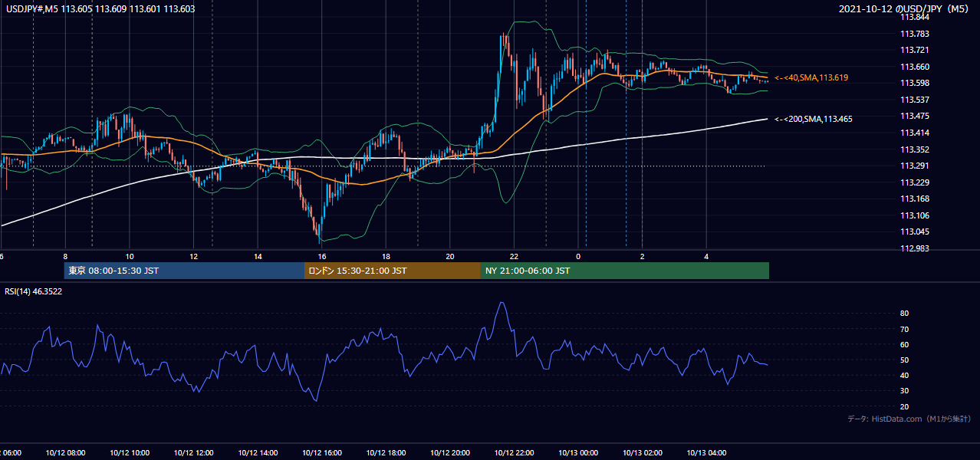
Task: Click RSI axis level 40
Action: pyautogui.click(x=905, y=375)
